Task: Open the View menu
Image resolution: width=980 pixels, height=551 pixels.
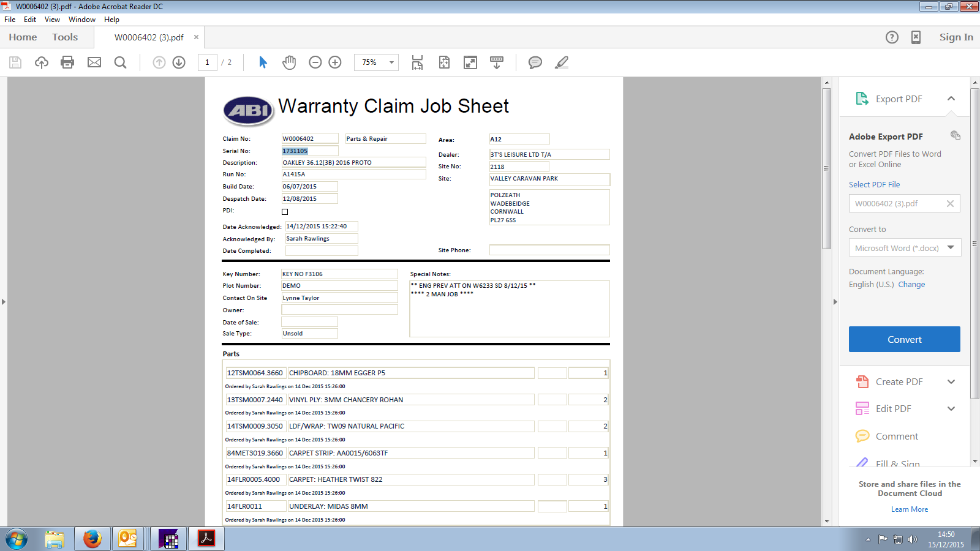Action: pyautogui.click(x=52, y=20)
